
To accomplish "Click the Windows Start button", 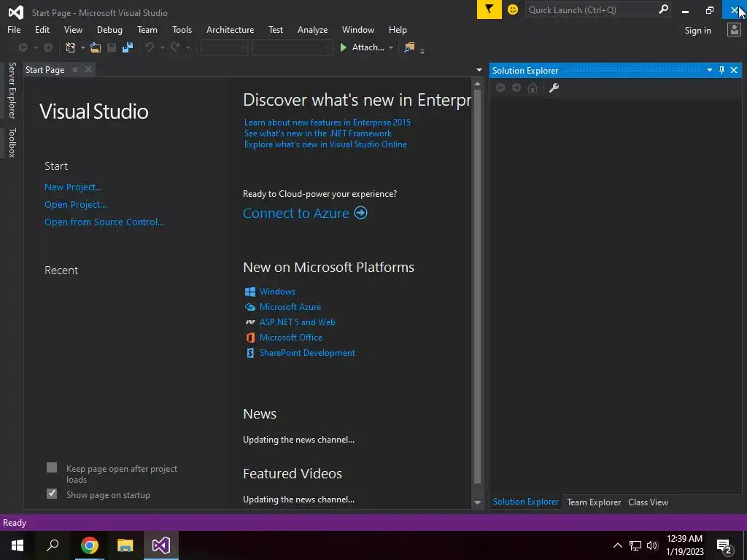I will 18,545.
